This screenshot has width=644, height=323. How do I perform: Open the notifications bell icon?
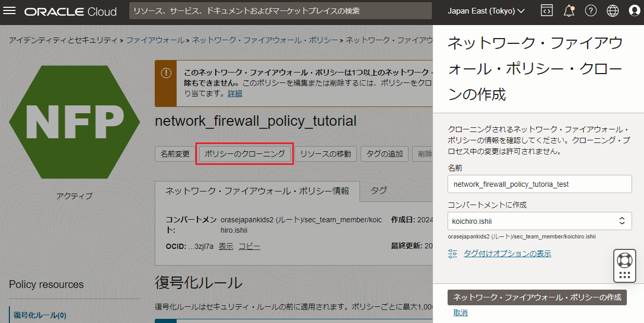569,11
